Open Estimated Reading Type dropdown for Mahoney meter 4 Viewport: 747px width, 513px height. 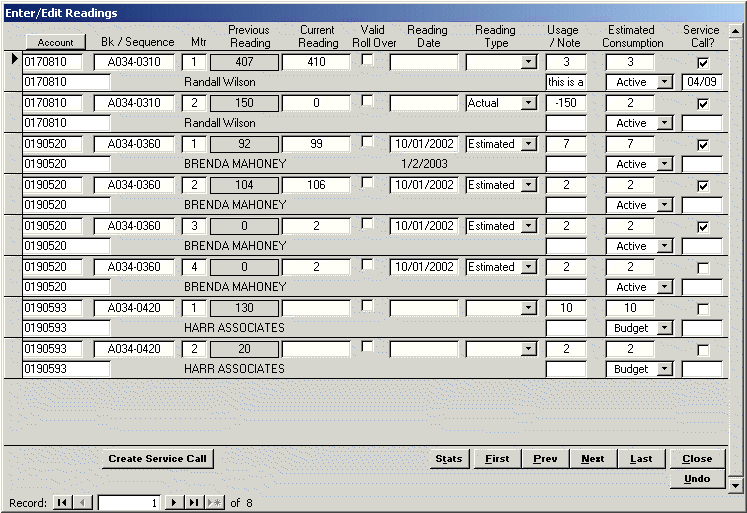coord(528,267)
